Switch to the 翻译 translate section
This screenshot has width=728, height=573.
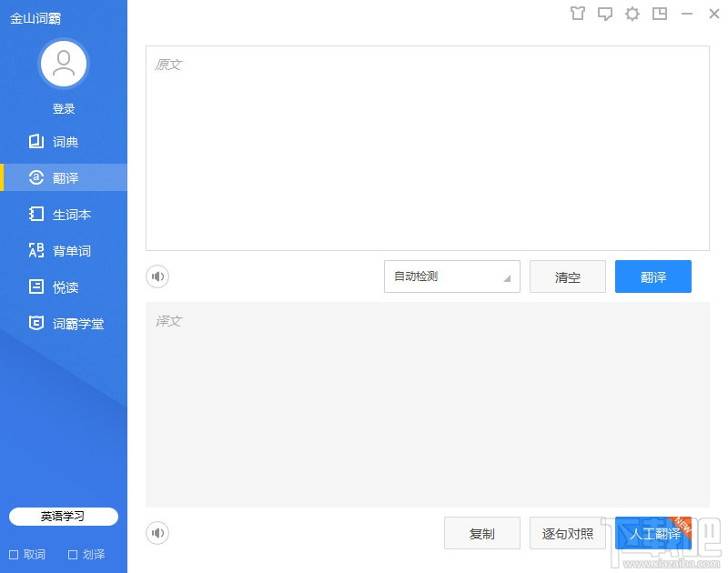[x=64, y=177]
